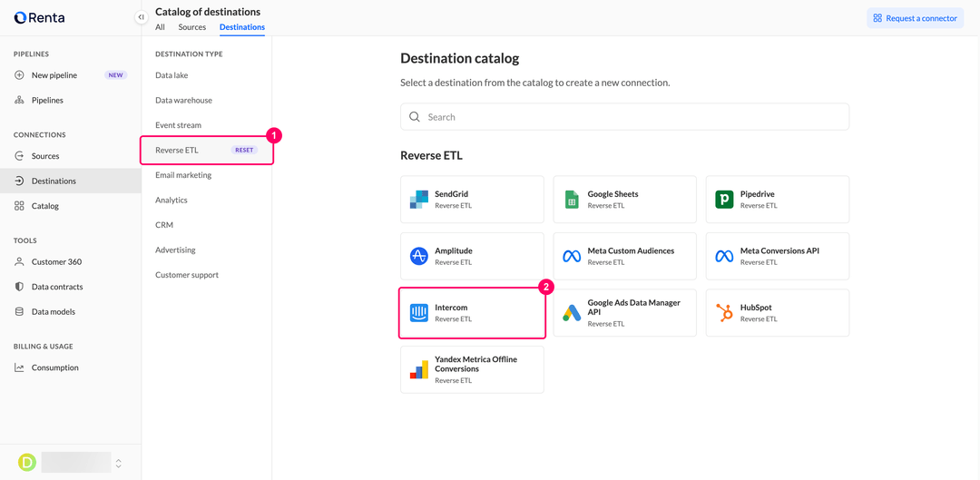Click the Intercom logo icon
The height and width of the screenshot is (480, 980).
(x=418, y=313)
